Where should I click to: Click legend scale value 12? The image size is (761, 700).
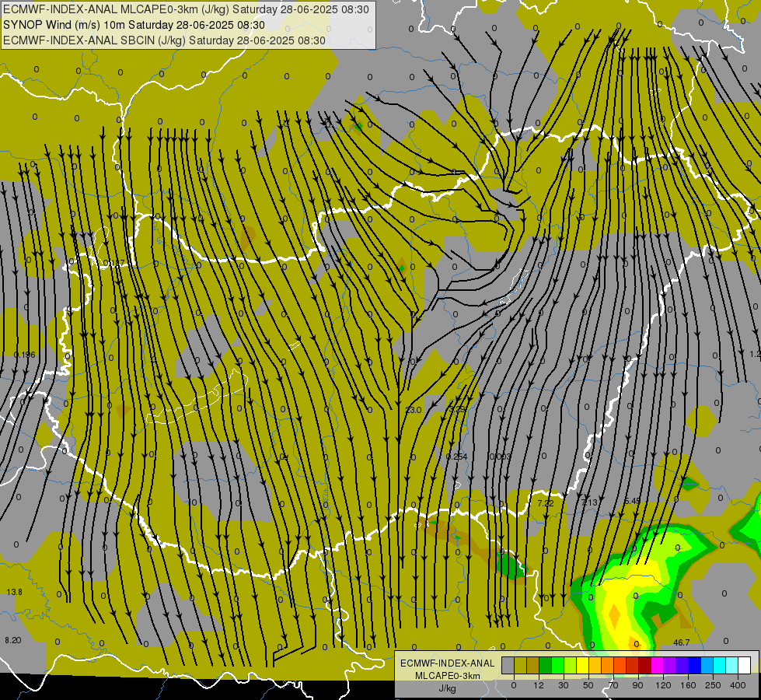(539, 685)
